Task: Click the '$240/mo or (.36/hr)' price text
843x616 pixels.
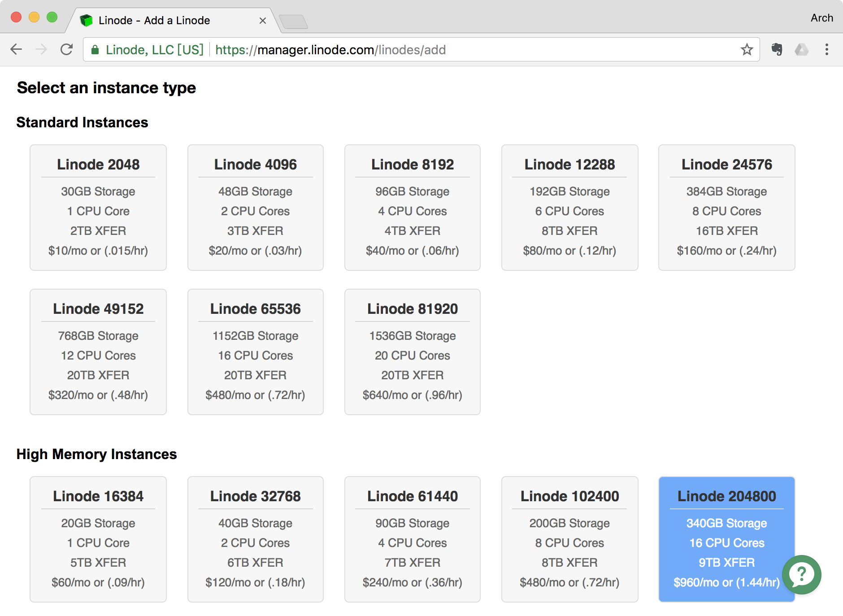Action: click(x=413, y=582)
